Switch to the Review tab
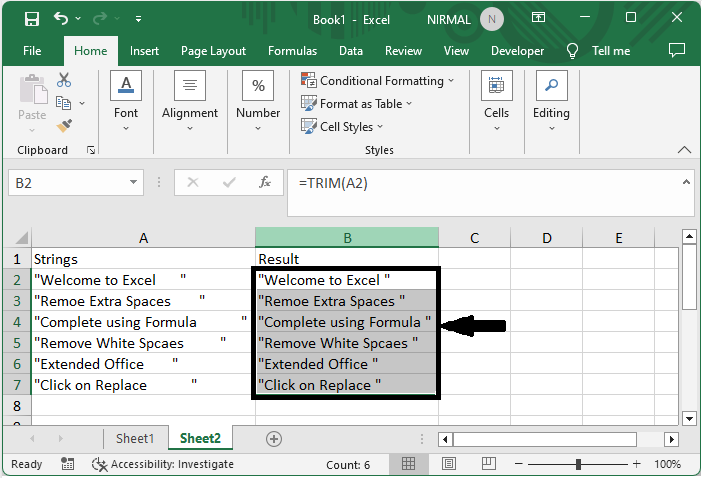This screenshot has width=702, height=478. (x=403, y=51)
